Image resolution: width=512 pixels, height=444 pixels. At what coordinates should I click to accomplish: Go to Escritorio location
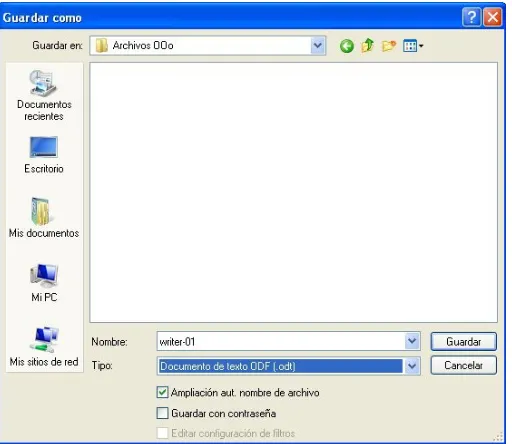(x=44, y=155)
